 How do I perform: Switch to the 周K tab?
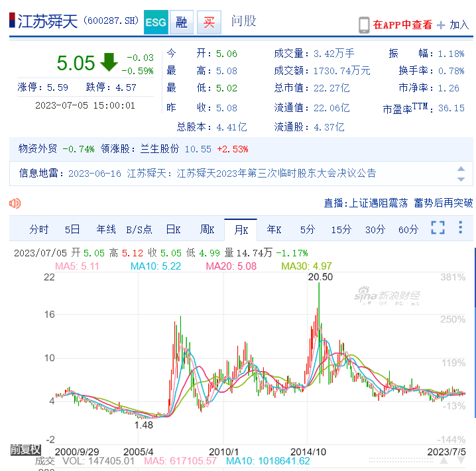[x=207, y=229]
